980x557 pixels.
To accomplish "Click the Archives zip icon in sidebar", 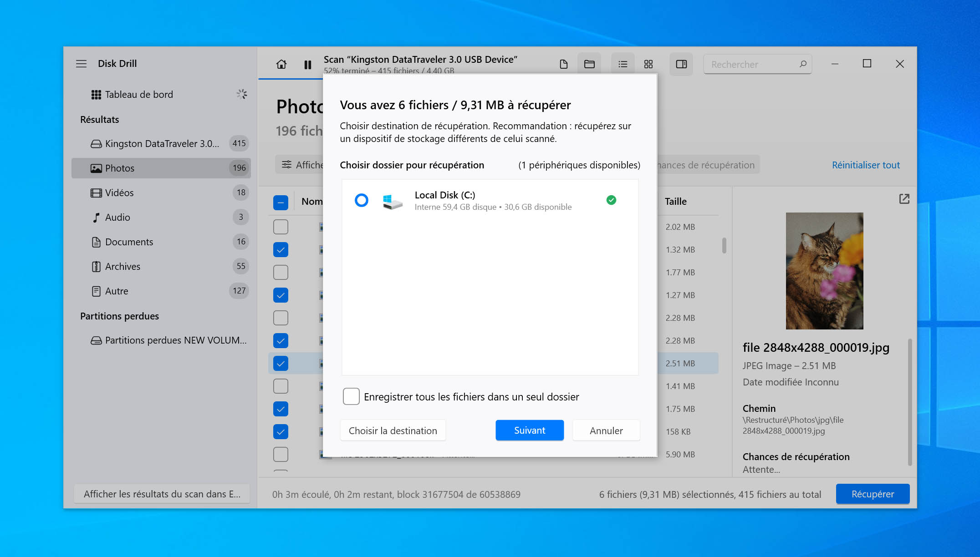I will (96, 267).
